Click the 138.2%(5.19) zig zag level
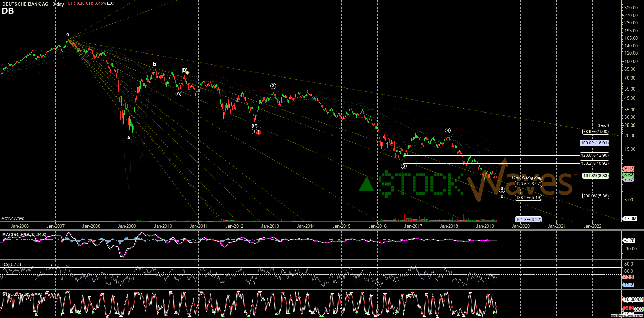This screenshot has height=318, width=644. pyautogui.click(x=529, y=198)
